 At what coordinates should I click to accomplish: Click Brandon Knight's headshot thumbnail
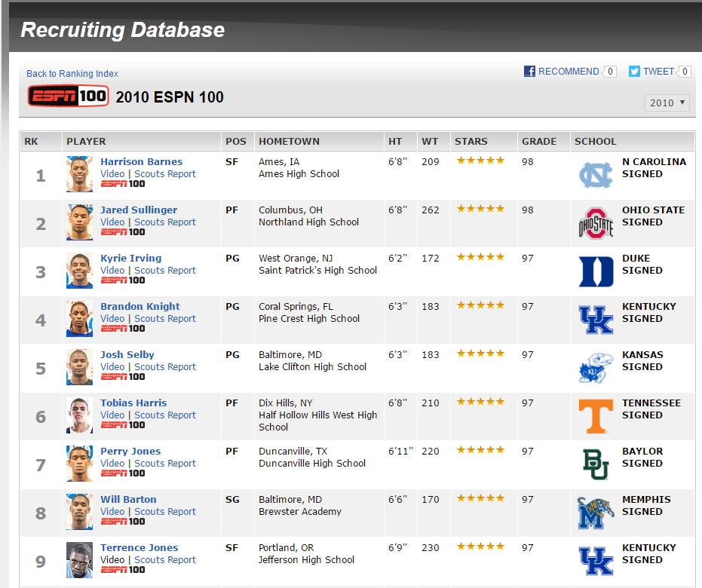click(79, 319)
